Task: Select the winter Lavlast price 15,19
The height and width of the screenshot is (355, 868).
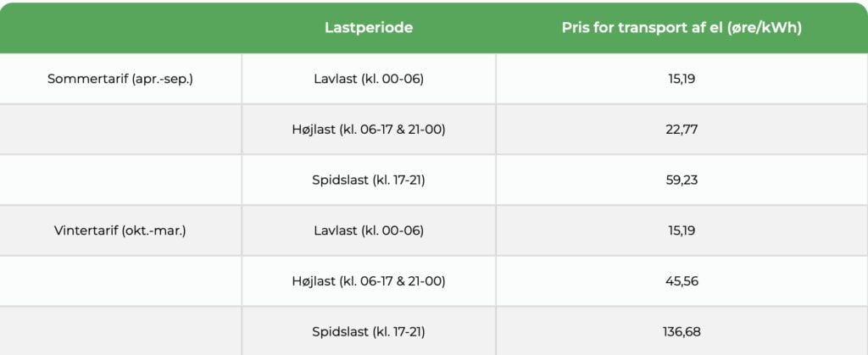Action: pyautogui.click(x=682, y=230)
